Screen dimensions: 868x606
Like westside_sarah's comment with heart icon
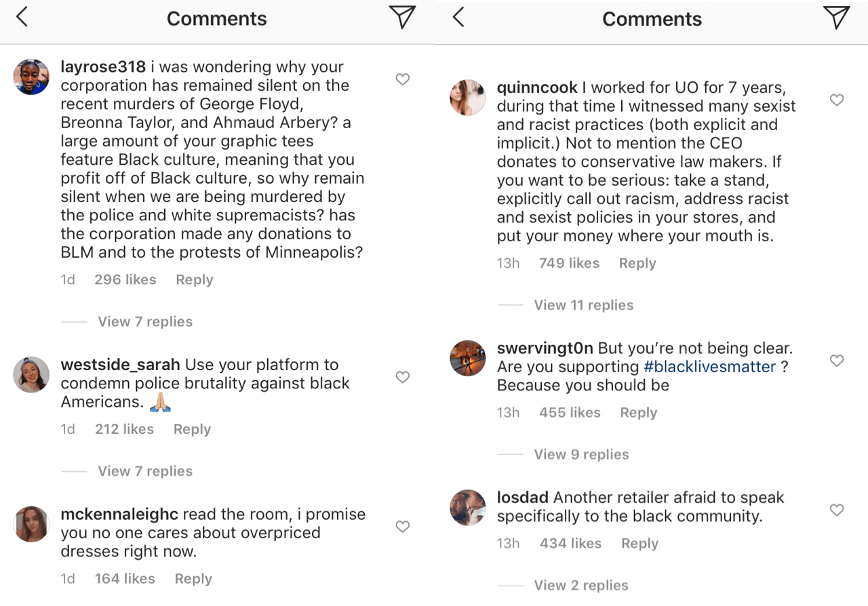click(402, 378)
